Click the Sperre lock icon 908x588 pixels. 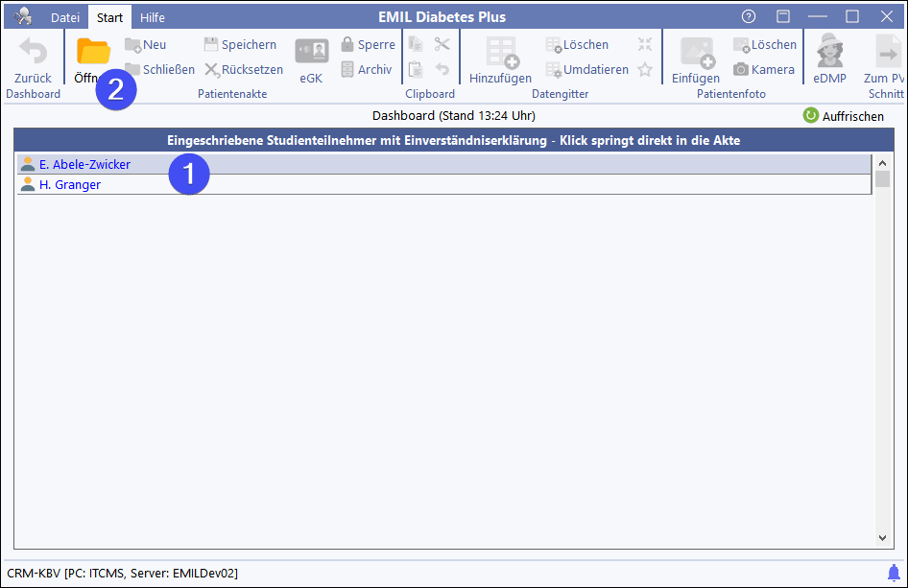pos(347,45)
